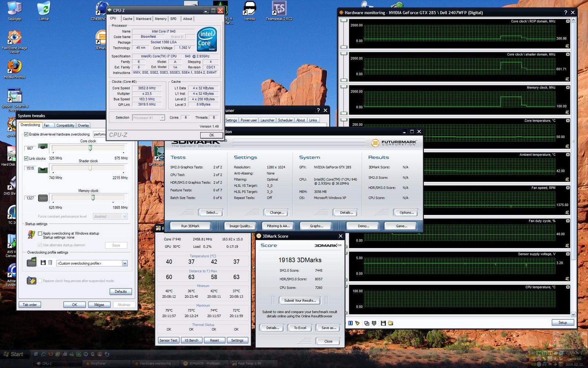Click the yellow folder icon in Hardware monitoring toolbar
588x368 pixels.
pyautogui.click(x=390, y=323)
